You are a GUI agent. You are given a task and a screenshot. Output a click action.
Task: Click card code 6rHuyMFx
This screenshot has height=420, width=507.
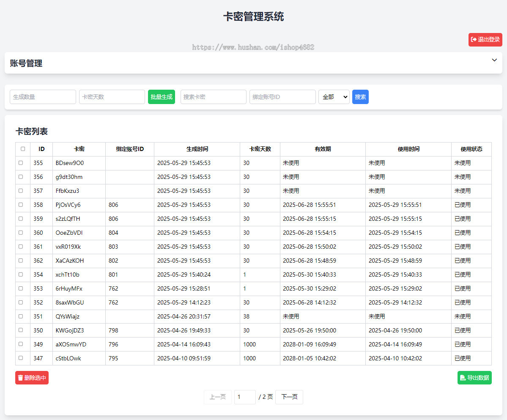point(69,288)
